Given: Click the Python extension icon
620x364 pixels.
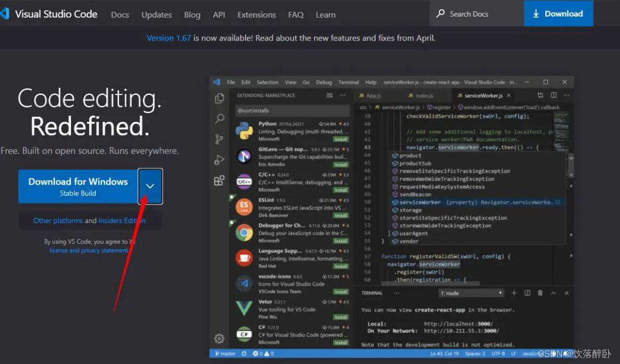Looking at the screenshot, I should [x=245, y=131].
